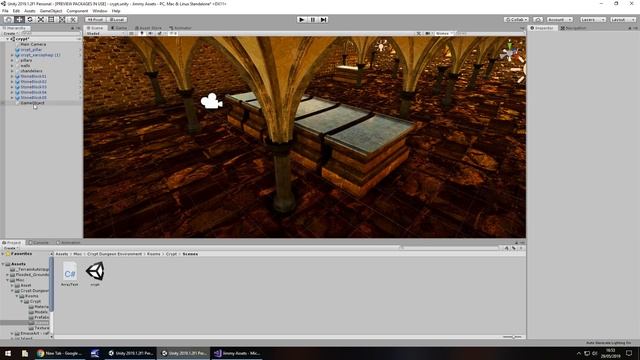The width and height of the screenshot is (640, 360).
Task: Expand crypt_sarcophagi (1) object
Action: click(x=12, y=55)
